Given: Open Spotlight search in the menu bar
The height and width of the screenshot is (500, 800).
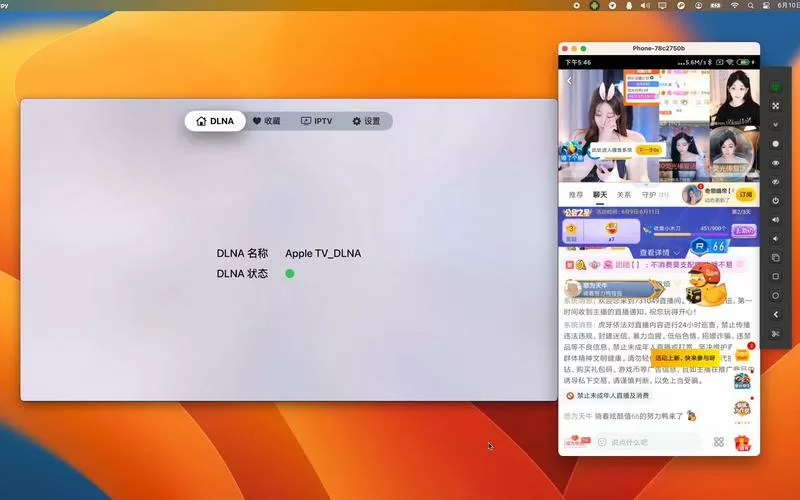Looking at the screenshot, I should (751, 6).
